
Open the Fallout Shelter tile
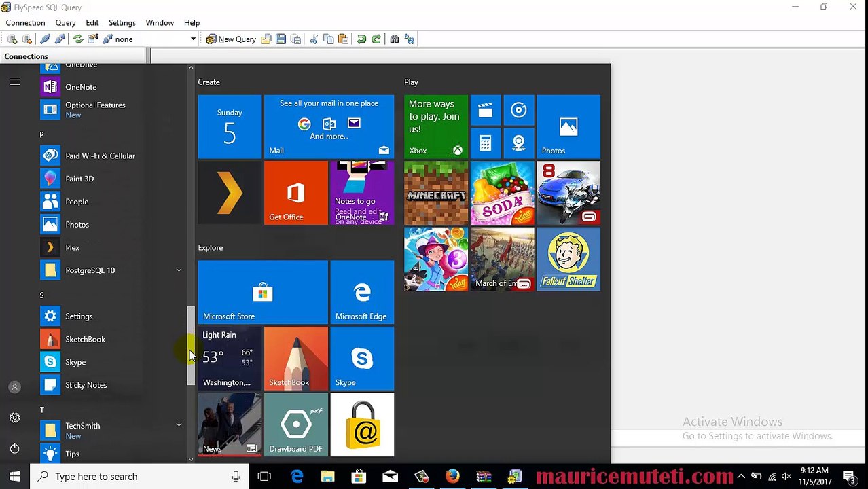[x=568, y=259]
